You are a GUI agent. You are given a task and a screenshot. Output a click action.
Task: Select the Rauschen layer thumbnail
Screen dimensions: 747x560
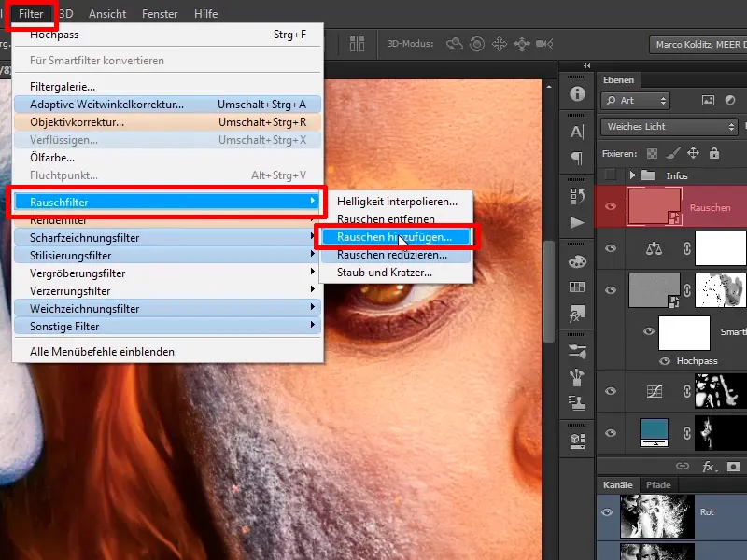(x=655, y=205)
